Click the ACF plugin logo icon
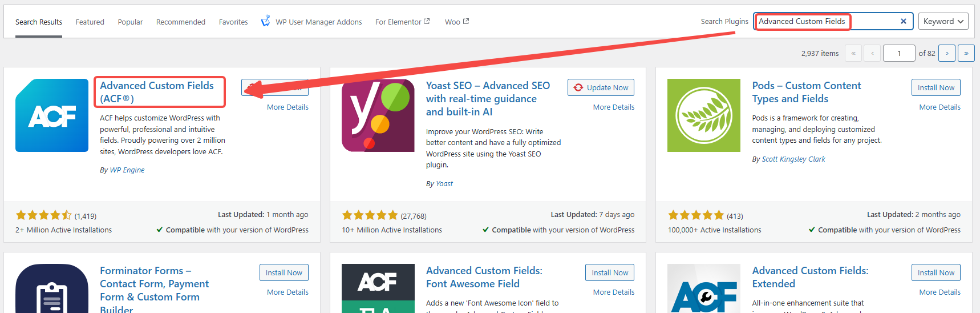 tap(52, 115)
